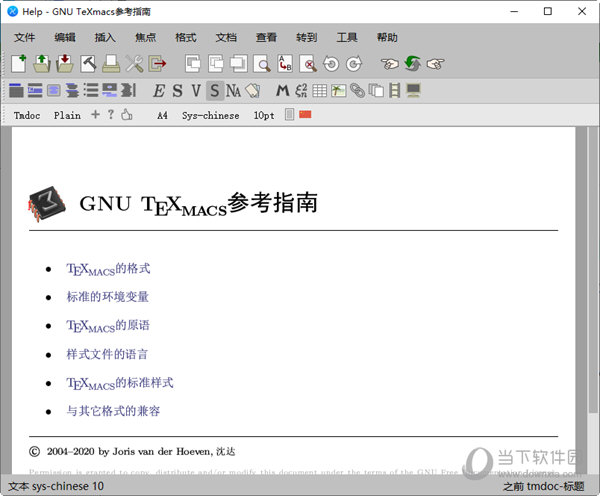Toggle small caps NA icon

(x=233, y=91)
